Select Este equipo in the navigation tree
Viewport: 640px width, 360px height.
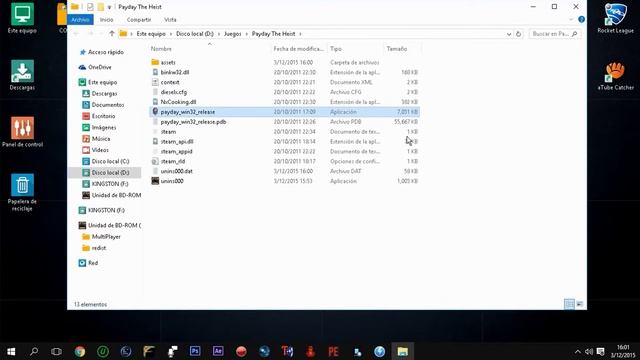click(102, 82)
